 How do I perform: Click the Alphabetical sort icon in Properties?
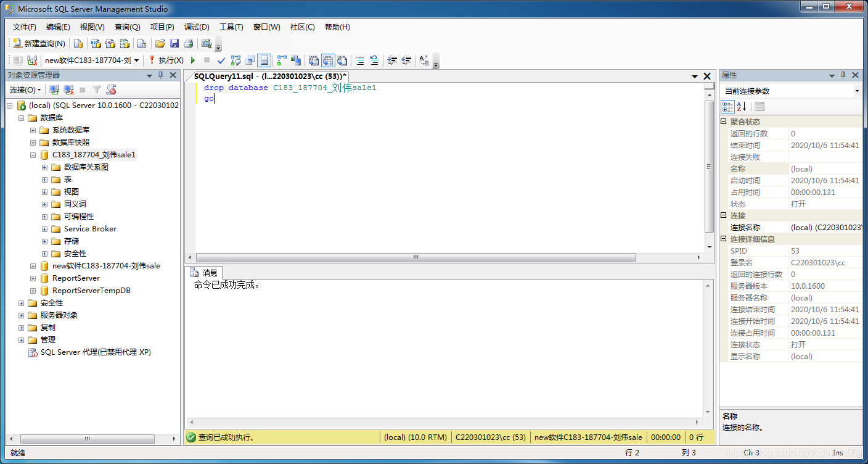point(741,107)
